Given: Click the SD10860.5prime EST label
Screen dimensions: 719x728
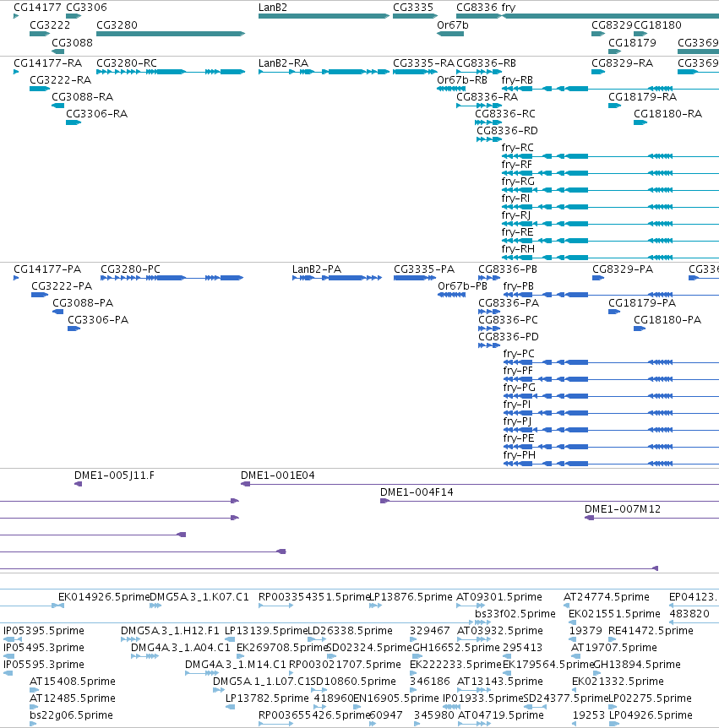Looking at the screenshot, I should click(x=353, y=681).
